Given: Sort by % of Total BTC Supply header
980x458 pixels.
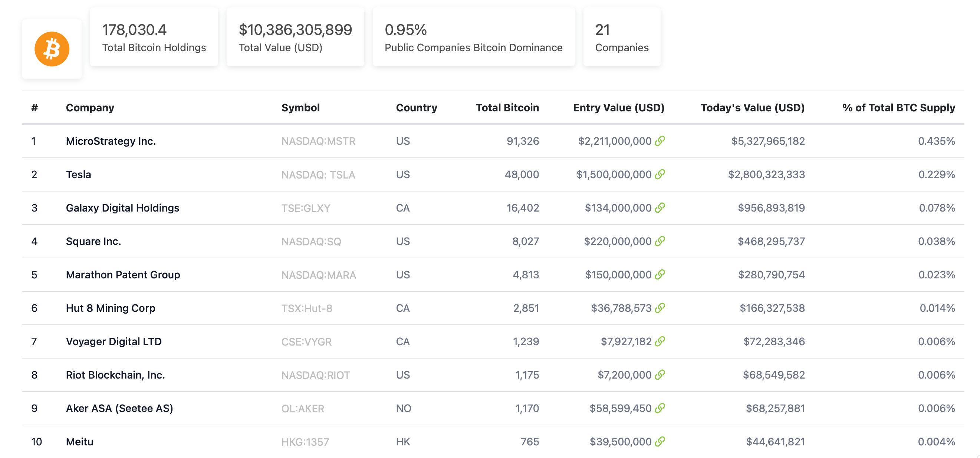Looking at the screenshot, I should [899, 108].
